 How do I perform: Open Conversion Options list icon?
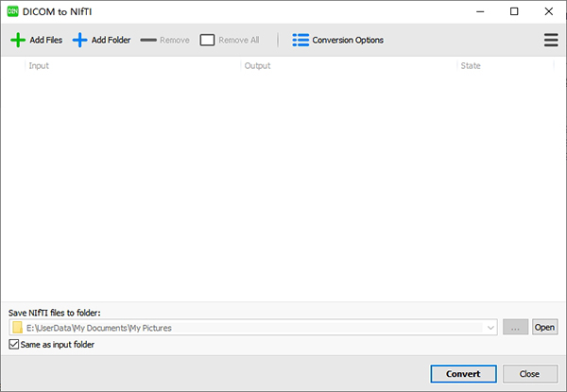(301, 40)
